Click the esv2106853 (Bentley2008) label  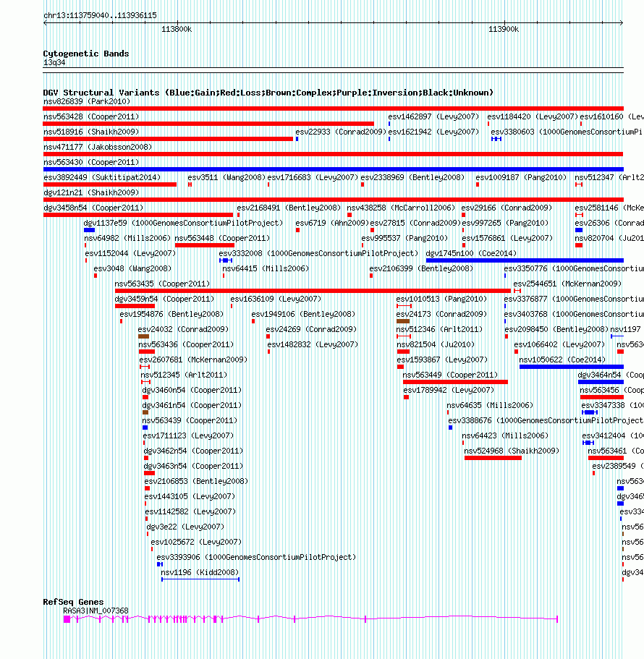coord(196,480)
